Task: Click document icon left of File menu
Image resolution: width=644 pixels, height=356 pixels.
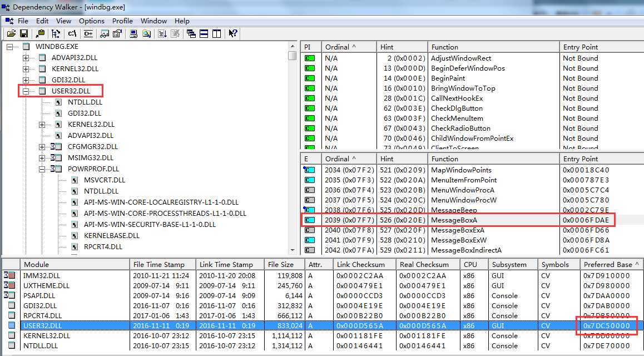Action: click(x=9, y=21)
